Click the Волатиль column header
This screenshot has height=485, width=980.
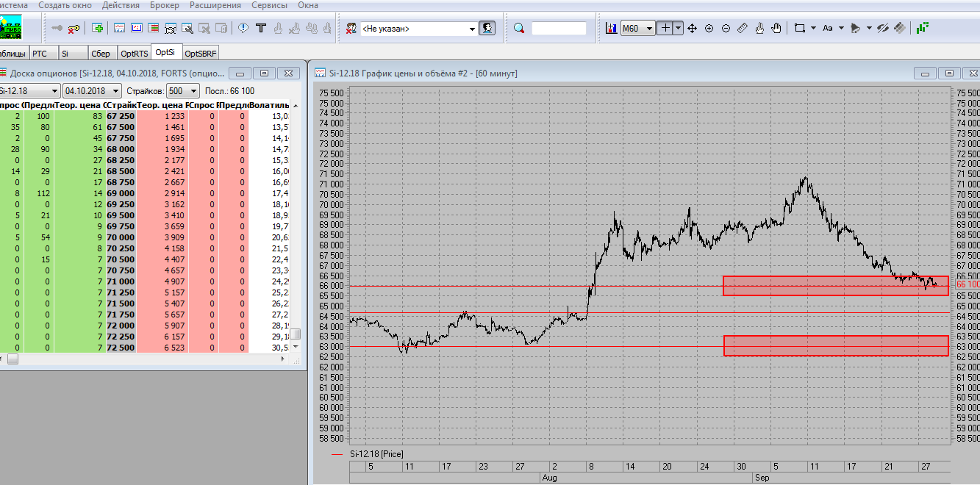[x=269, y=105]
